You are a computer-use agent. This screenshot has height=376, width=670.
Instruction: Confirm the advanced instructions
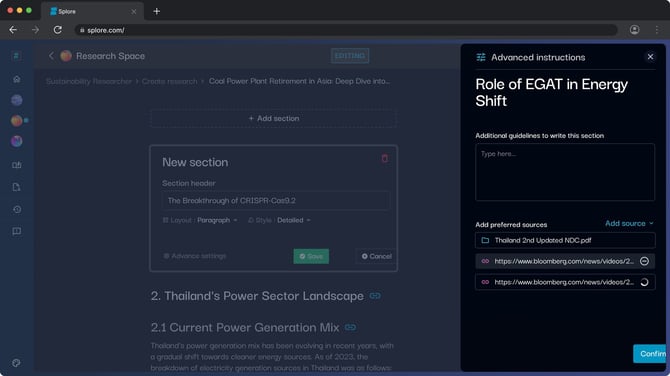coord(651,354)
